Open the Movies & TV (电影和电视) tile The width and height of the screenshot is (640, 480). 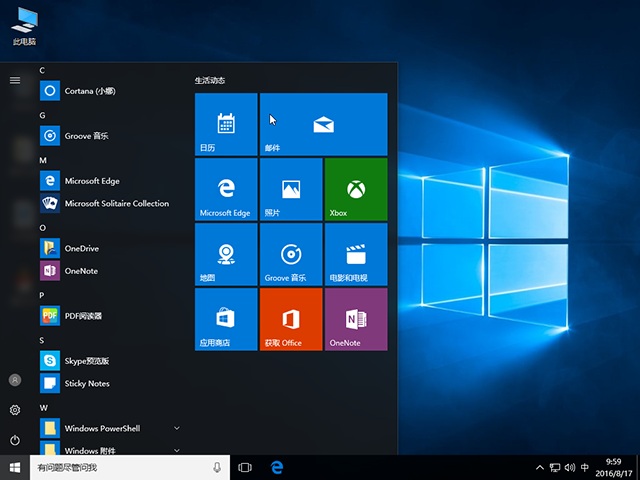click(356, 254)
